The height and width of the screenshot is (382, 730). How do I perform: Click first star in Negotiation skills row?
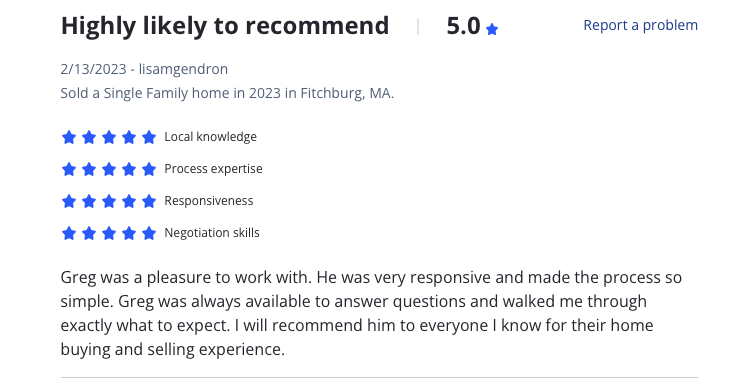tap(69, 233)
